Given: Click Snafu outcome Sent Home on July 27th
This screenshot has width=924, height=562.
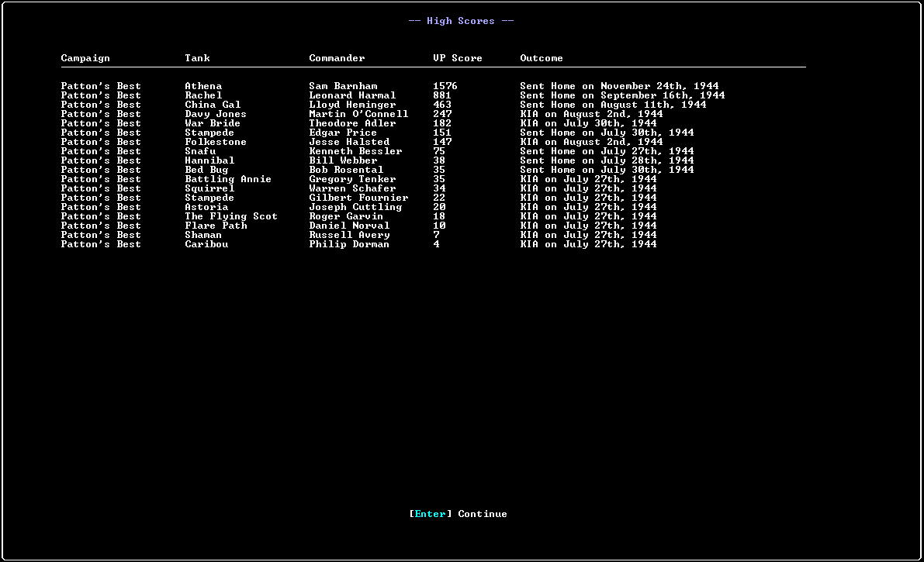Looking at the screenshot, I should point(607,151).
